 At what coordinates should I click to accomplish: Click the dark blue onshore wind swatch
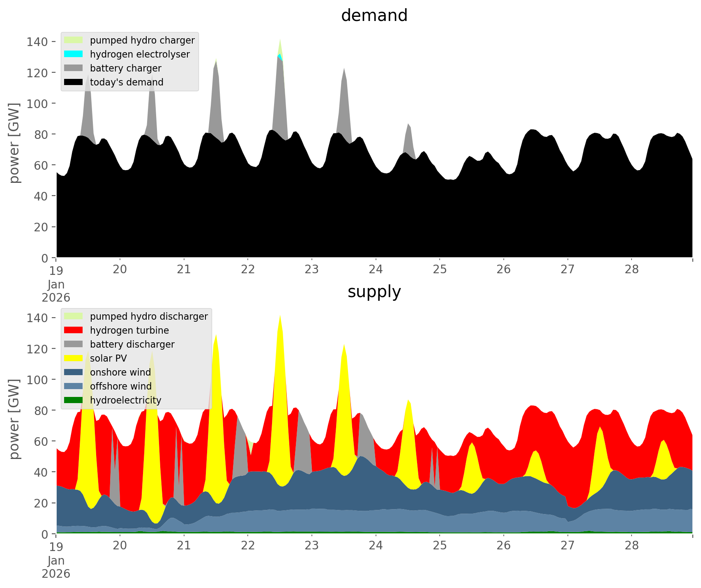click(74, 372)
